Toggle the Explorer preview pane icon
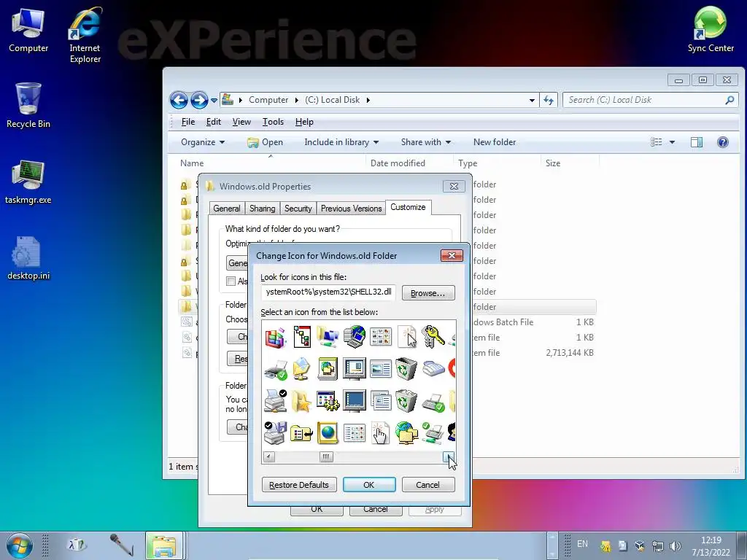Screen dimensions: 747x560 697,142
